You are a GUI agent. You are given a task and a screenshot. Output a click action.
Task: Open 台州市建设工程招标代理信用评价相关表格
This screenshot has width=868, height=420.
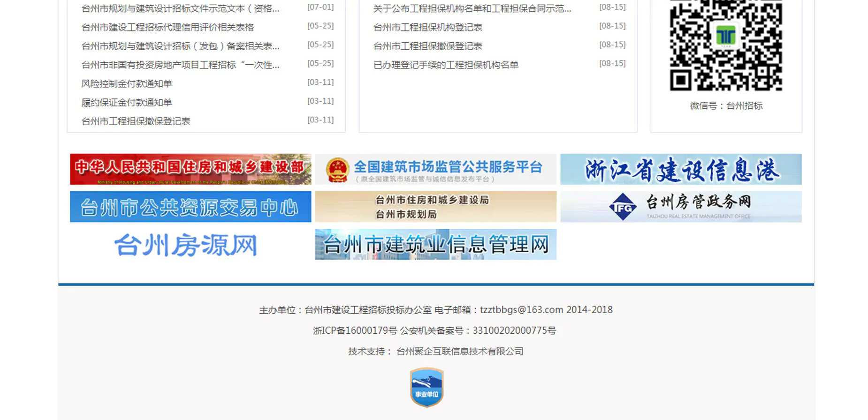pyautogui.click(x=168, y=28)
